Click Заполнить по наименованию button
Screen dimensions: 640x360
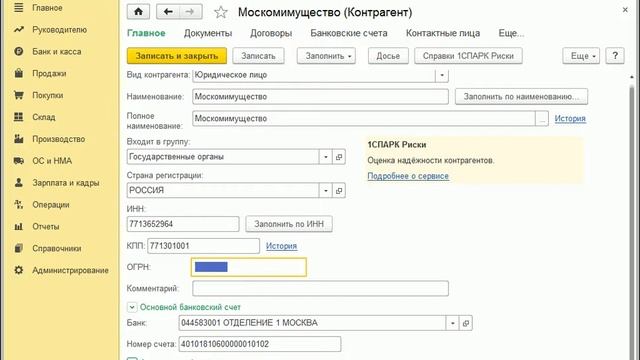click(521, 97)
